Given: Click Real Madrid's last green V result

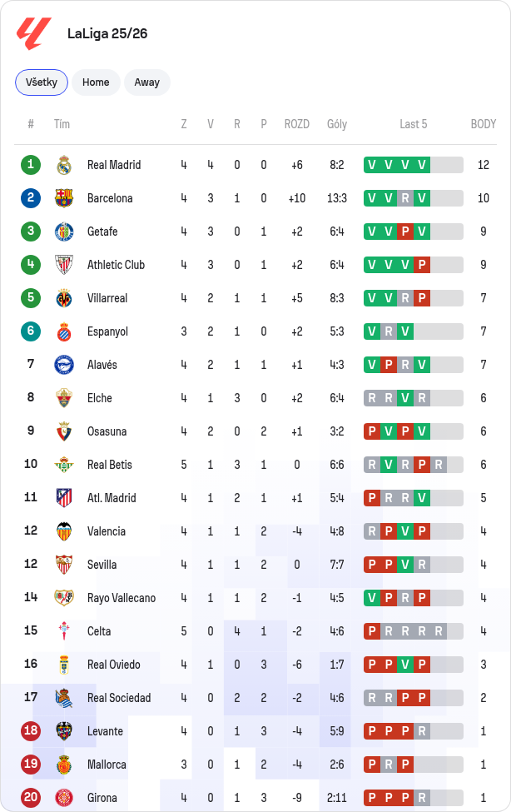Looking at the screenshot, I should click(x=422, y=165).
